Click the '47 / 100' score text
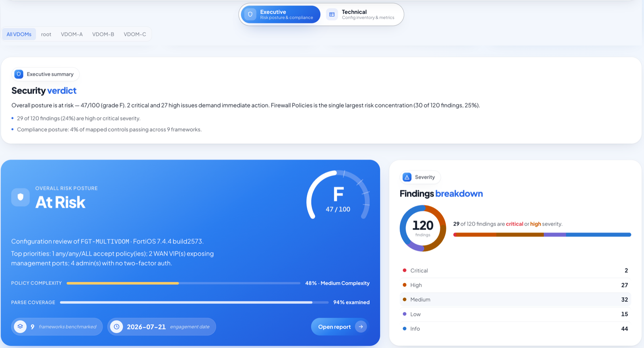Viewport: 644px width, 348px height. point(338,209)
